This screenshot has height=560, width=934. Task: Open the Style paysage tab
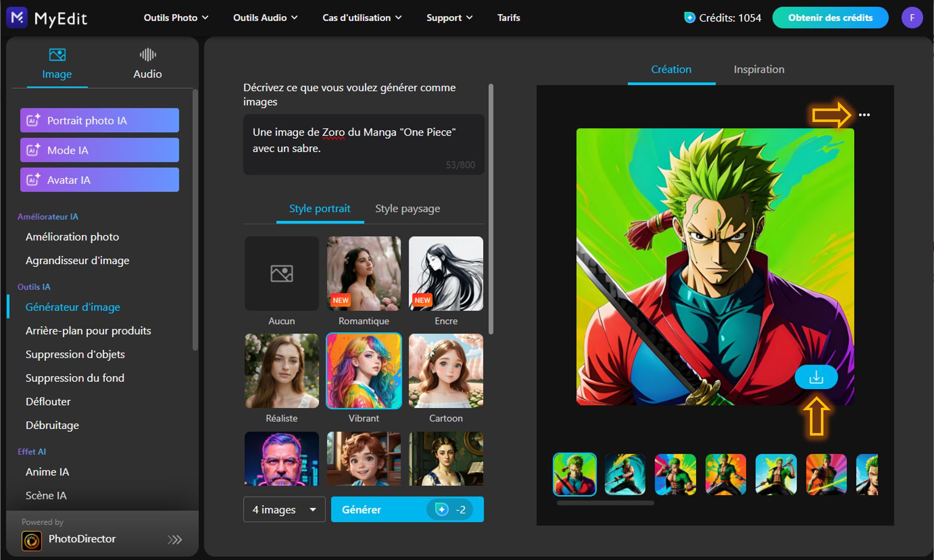407,209
